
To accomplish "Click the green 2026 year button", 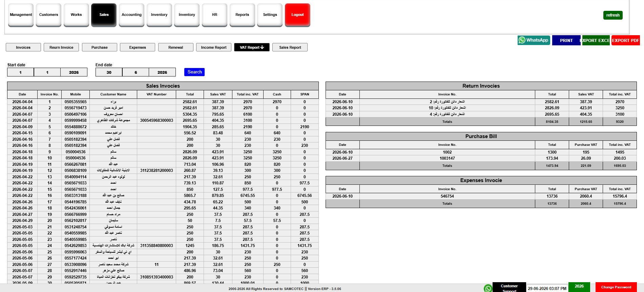I will tap(579, 287).
